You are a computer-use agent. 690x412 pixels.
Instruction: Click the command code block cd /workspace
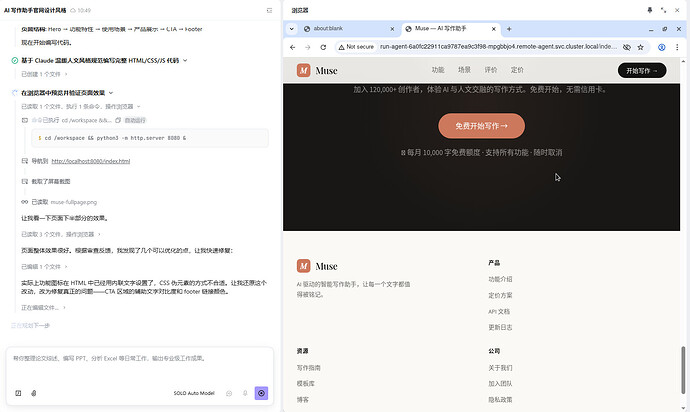[150, 138]
